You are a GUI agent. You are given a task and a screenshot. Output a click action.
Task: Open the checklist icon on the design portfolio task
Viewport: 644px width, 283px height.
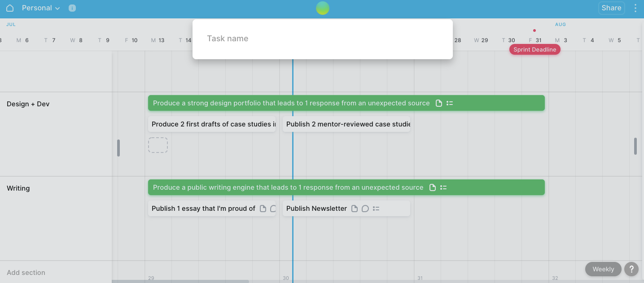pyautogui.click(x=450, y=103)
